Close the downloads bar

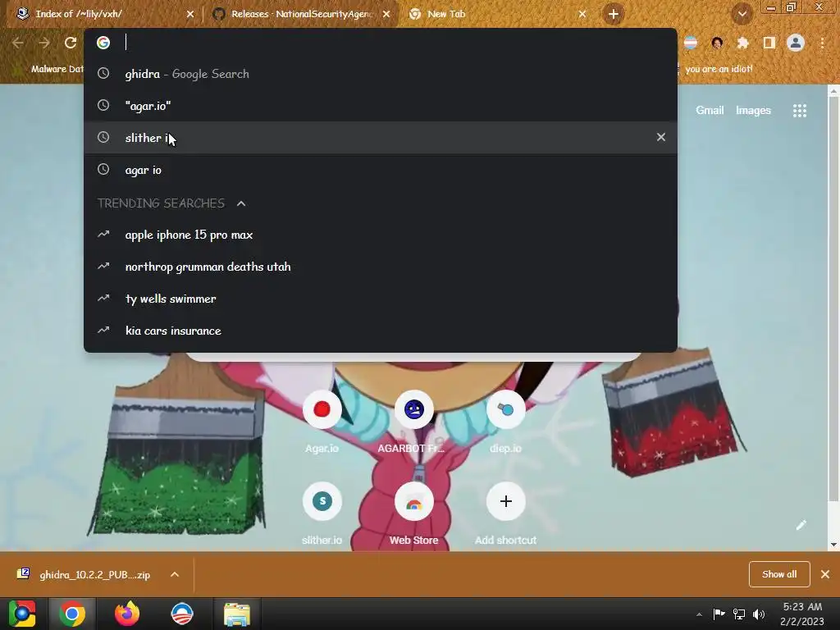(x=825, y=574)
